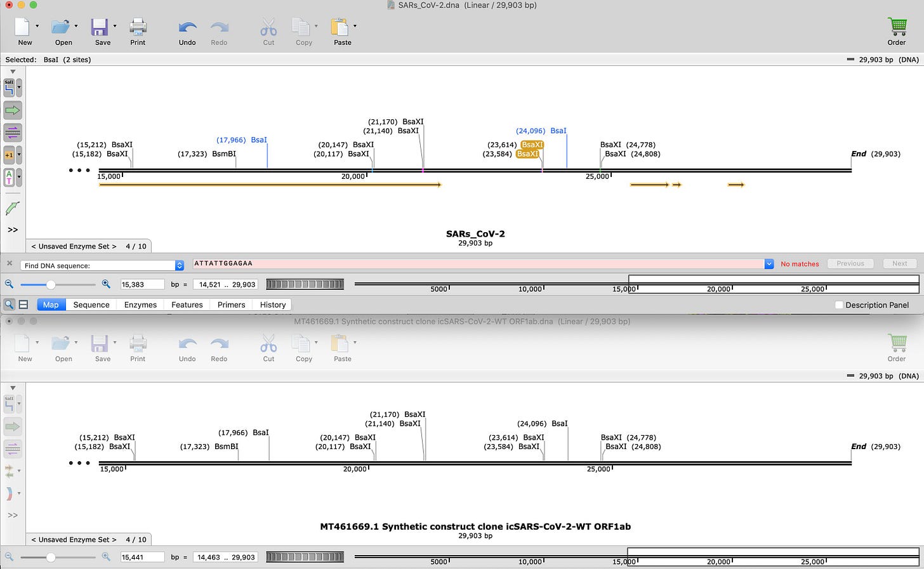Image resolution: width=924 pixels, height=569 pixels.
Task: Open enzyme display options arrow in top sidebar
Action: click(x=19, y=88)
